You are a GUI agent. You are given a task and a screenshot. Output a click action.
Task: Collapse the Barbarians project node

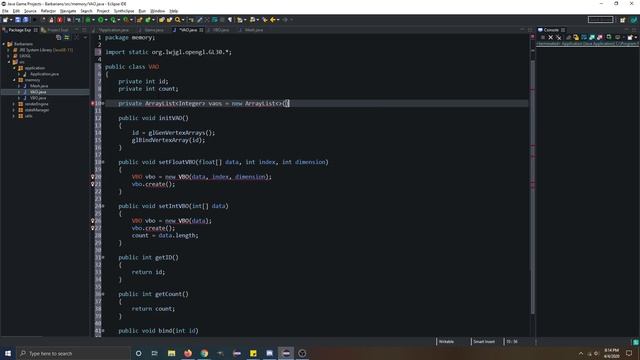point(4,44)
